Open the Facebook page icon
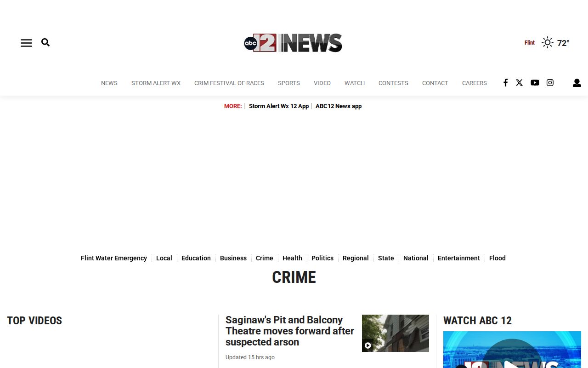Screen dimensions: 588x368 tap(505, 83)
